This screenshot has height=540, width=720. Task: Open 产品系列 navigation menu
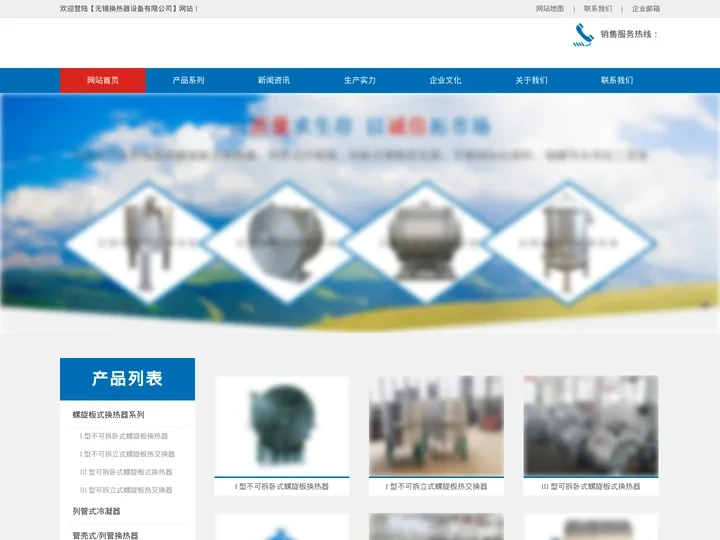point(188,80)
